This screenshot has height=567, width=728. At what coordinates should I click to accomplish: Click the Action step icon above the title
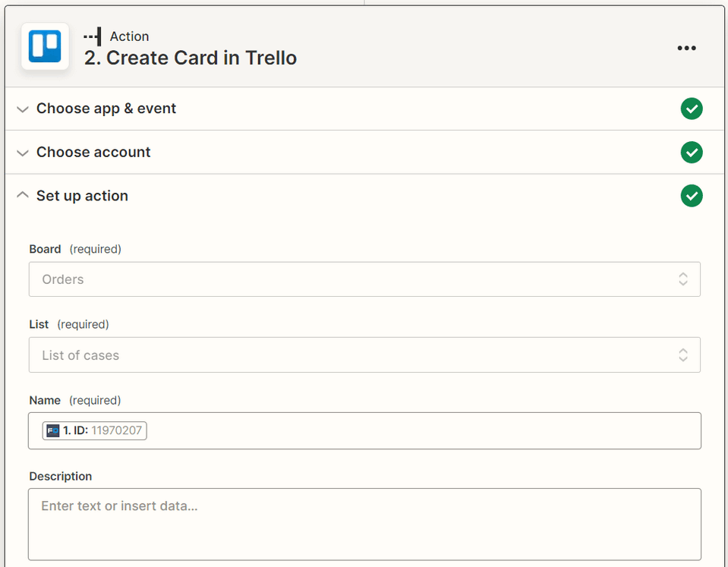pyautogui.click(x=91, y=35)
